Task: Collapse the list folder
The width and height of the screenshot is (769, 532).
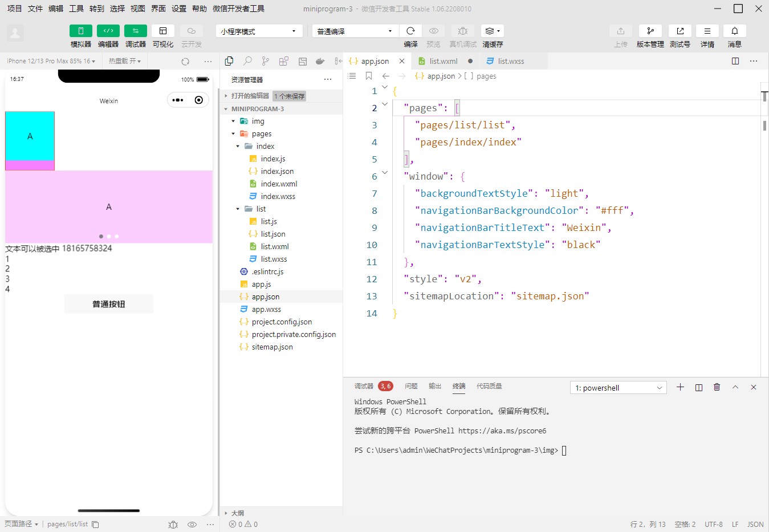Action: tap(238, 209)
